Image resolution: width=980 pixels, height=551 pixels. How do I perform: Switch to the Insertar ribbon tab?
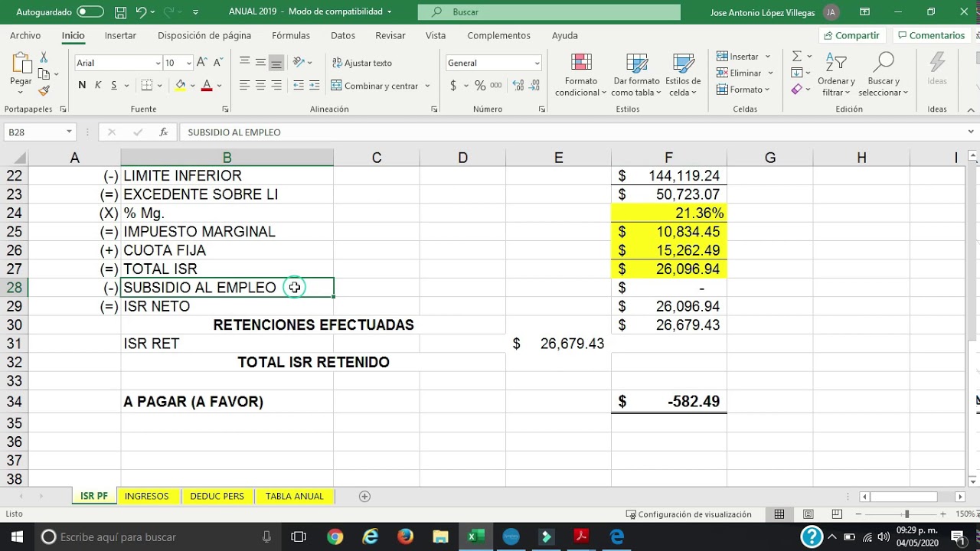point(120,35)
